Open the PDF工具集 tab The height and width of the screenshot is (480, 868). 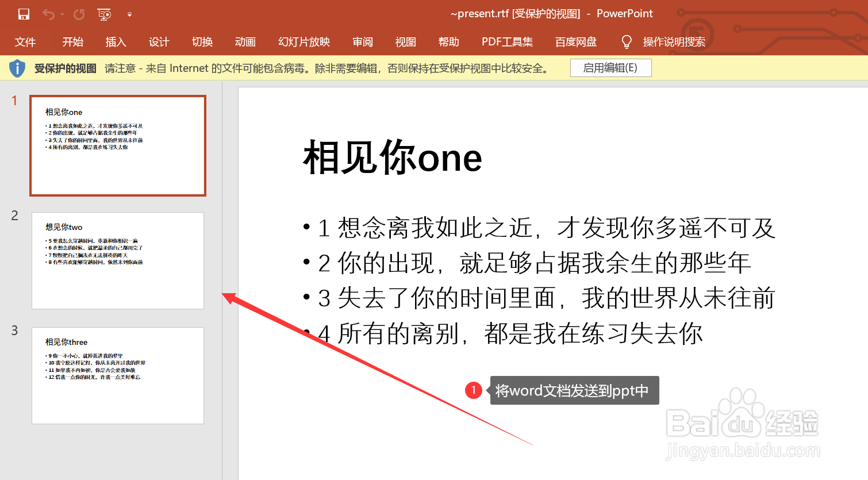tap(506, 41)
